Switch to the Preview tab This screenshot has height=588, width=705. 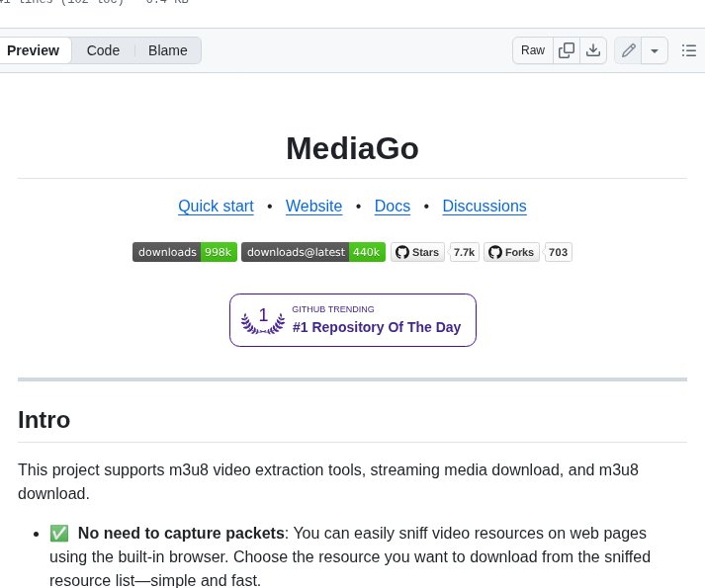tap(34, 50)
